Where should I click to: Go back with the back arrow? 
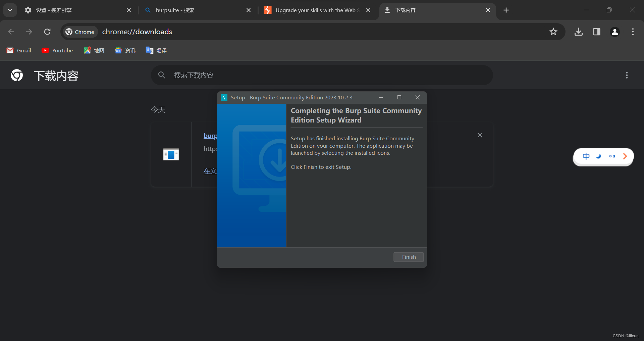[11, 32]
